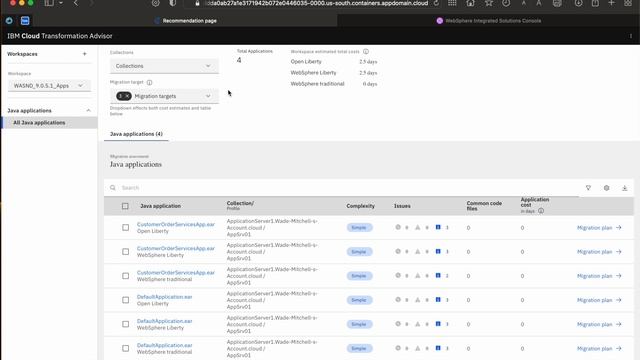Screen dimensions: 640x360
Task: Collapse the Java applications sidebar section
Action: [88, 111]
